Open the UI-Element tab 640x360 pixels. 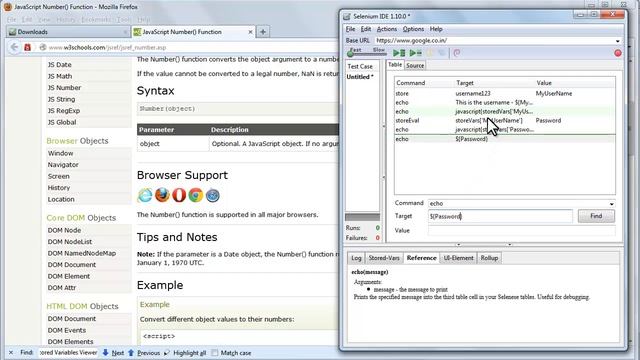(x=458, y=258)
